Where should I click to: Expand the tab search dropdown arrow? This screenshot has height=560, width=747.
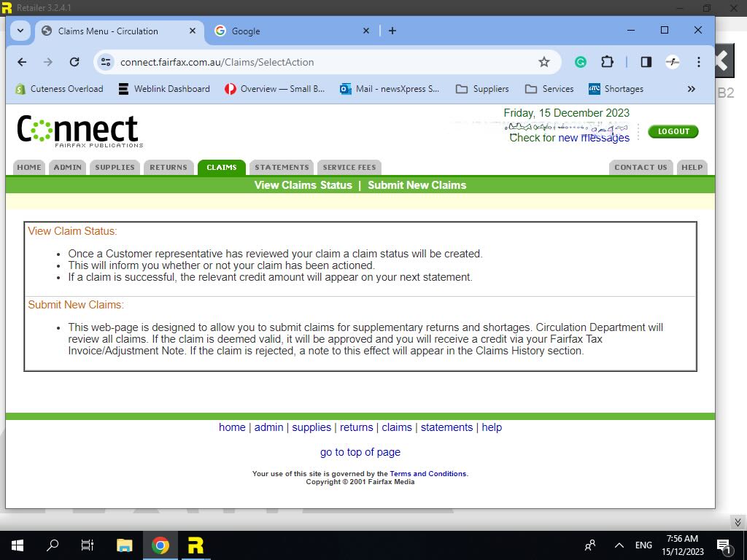coord(20,31)
